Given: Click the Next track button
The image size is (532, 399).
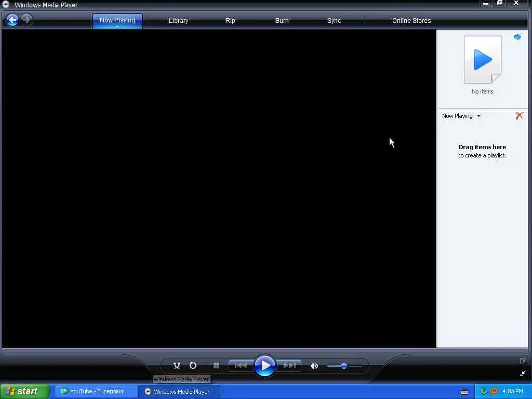Looking at the screenshot, I should 289,366.
